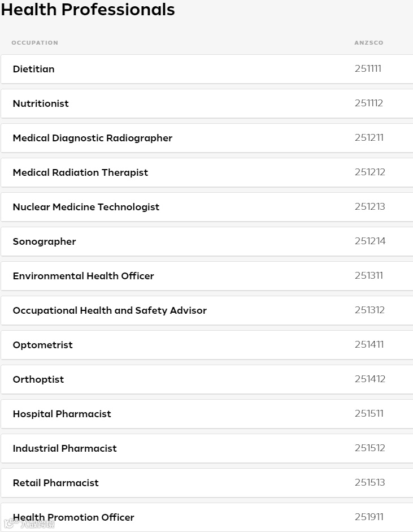Viewport: 413px width, 532px height.
Task: Open the Dietitian occupation row
Action: click(x=34, y=69)
